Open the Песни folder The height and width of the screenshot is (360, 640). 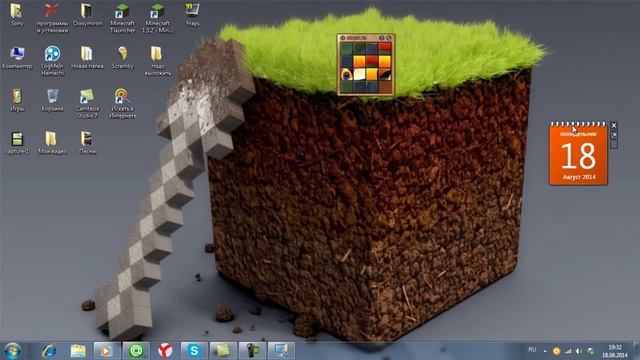87,143
